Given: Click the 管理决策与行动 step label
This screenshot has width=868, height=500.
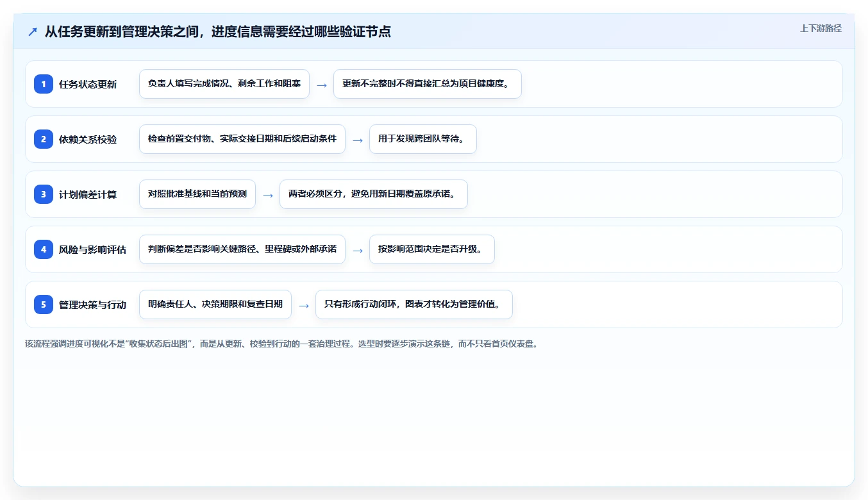Looking at the screenshot, I should pyautogui.click(x=92, y=304).
